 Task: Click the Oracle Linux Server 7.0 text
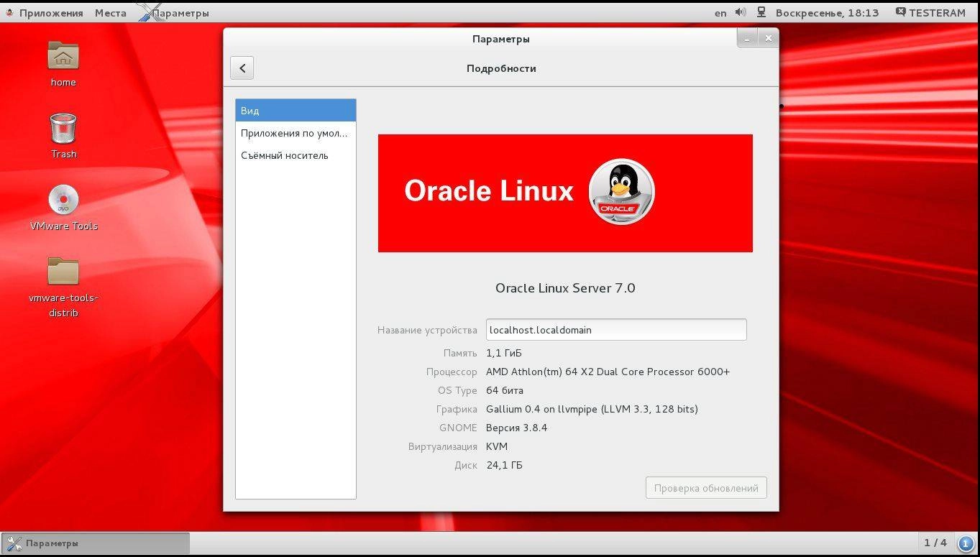[565, 288]
